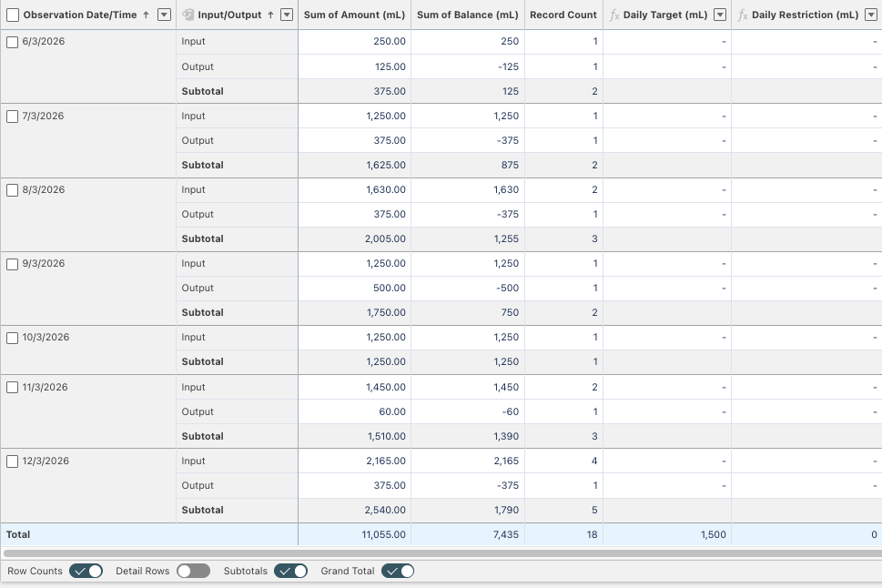
Task: Open the Daily Restriction column dropdown
Action: coord(870,15)
